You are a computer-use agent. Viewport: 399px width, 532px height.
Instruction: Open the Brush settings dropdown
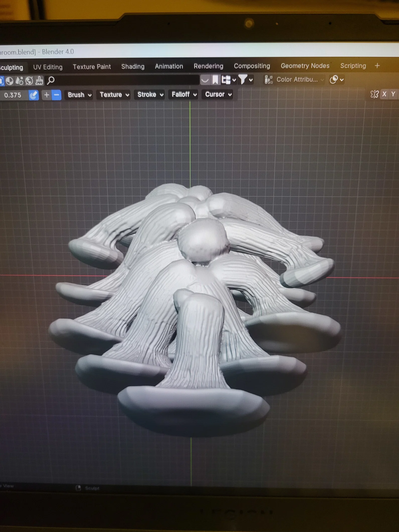79,95
